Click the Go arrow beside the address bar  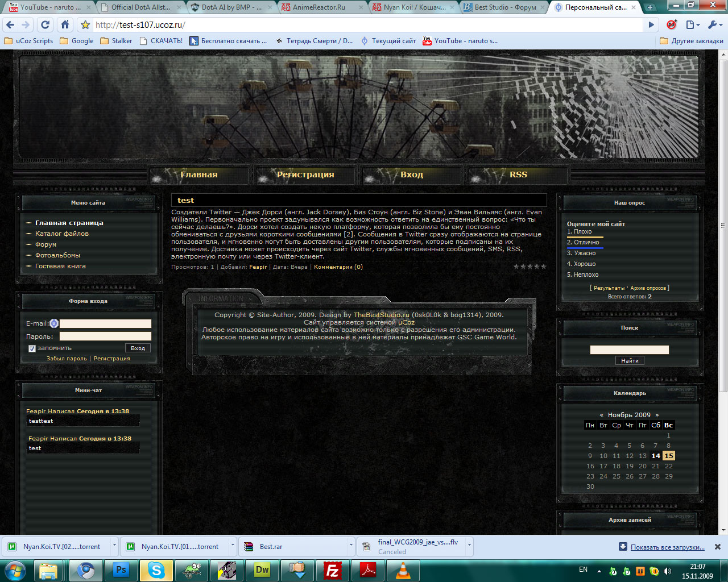(651, 25)
